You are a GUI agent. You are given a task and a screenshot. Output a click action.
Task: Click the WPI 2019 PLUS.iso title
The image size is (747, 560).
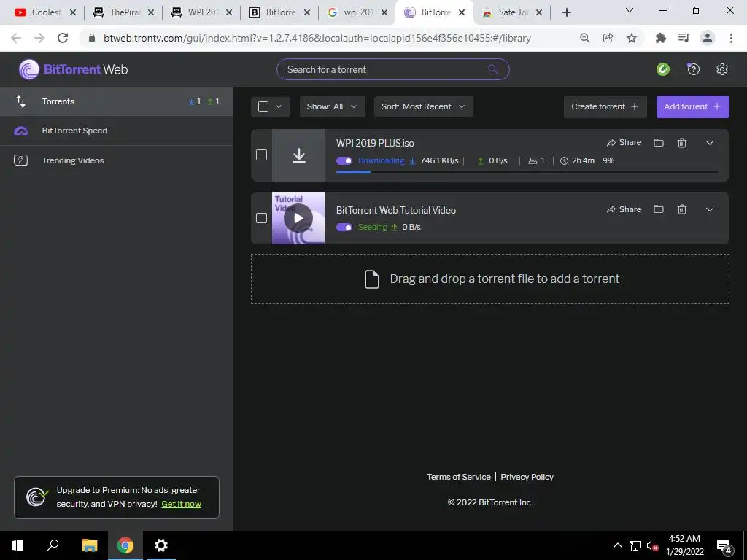click(375, 143)
